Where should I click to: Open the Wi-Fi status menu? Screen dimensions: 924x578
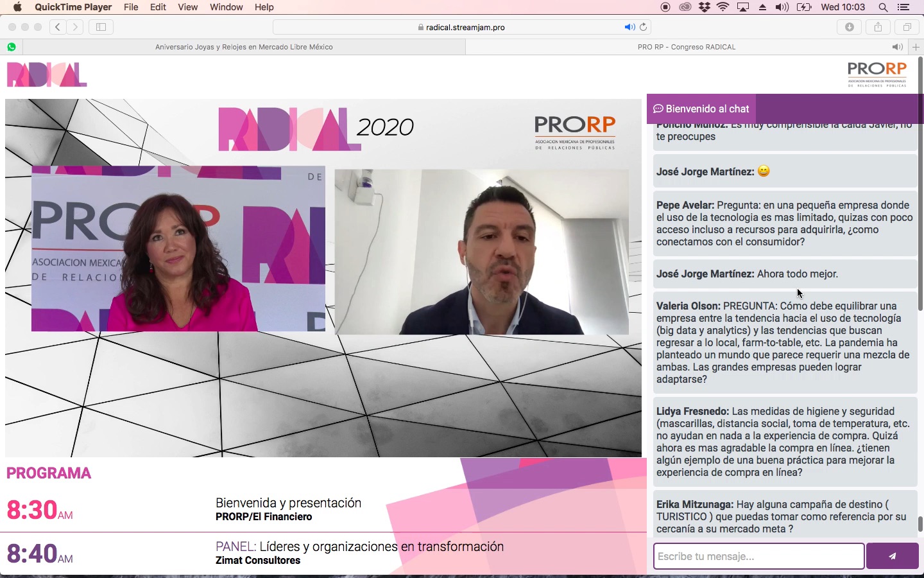coord(723,7)
